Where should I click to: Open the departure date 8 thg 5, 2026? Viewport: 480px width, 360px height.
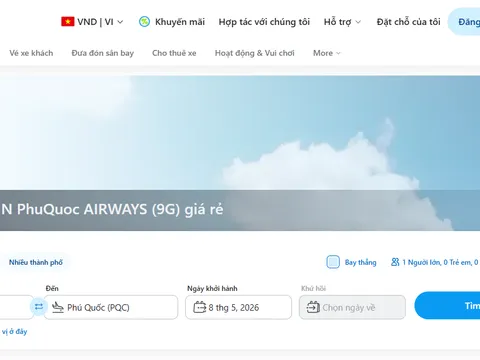(x=239, y=307)
